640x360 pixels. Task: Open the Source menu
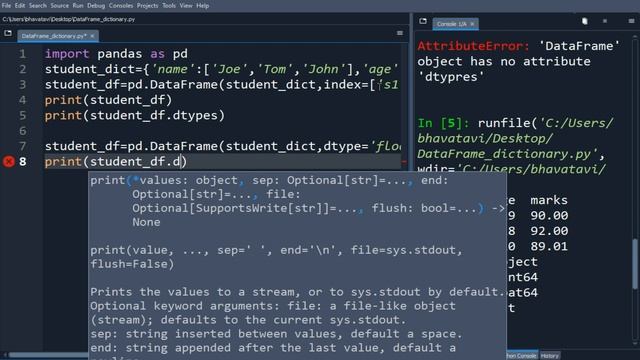coord(60,6)
